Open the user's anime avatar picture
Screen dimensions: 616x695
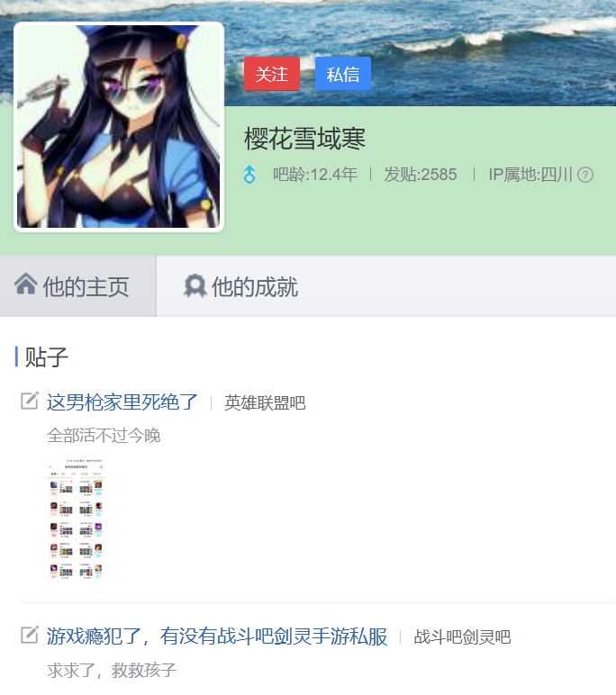pos(118,127)
